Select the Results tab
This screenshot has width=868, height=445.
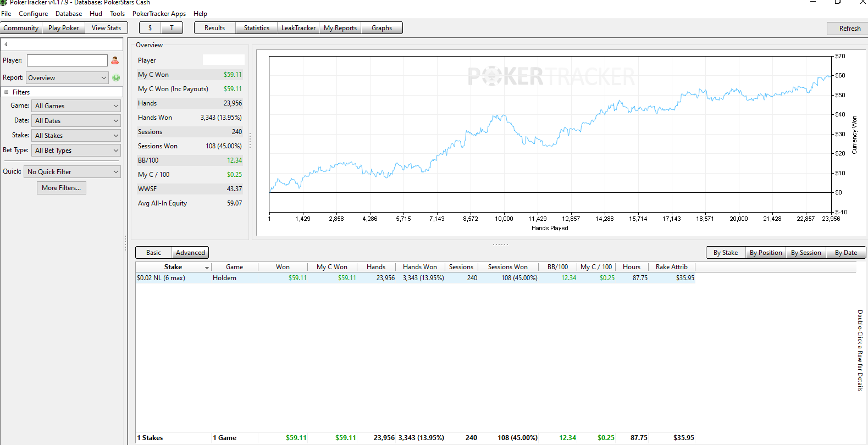[x=215, y=28]
